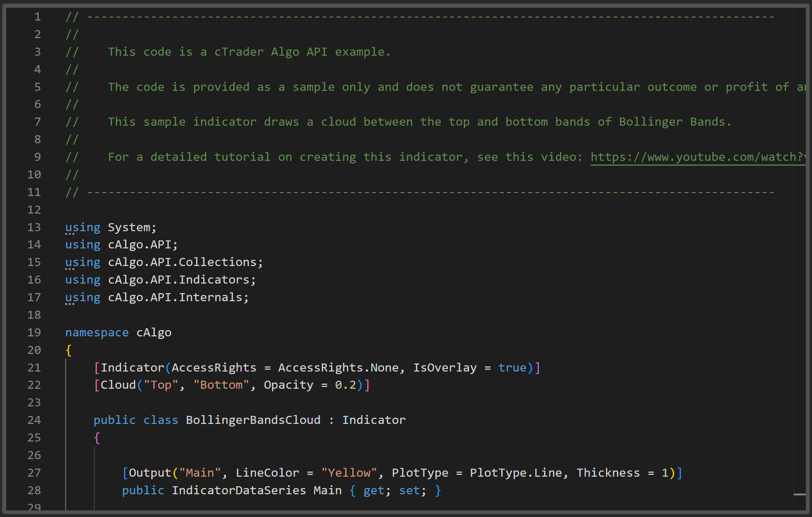Click the "Yellow" string literal

coord(349,473)
